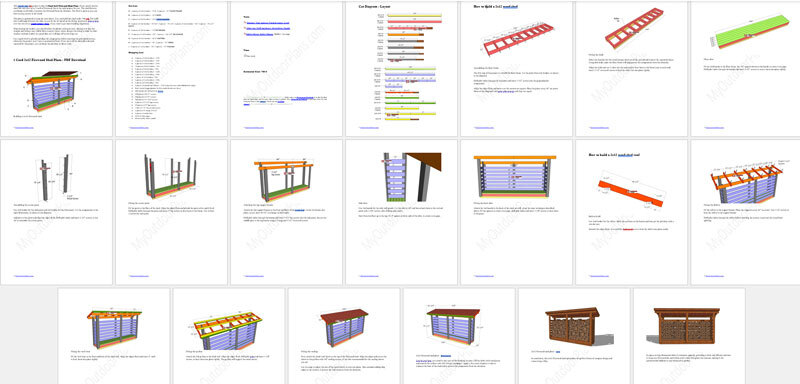Viewport: 800px width, 384px height.
Task: Open the last page with front-view wooden shed
Action: point(689,336)
